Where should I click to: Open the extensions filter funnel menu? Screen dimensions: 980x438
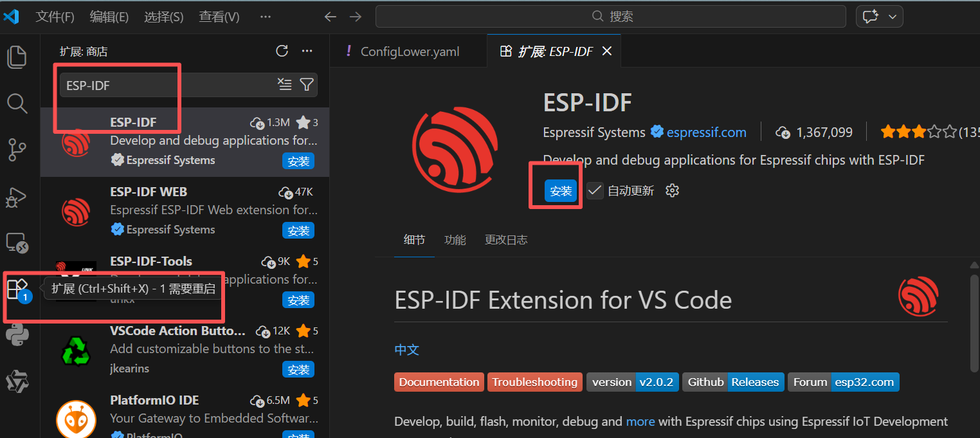click(307, 84)
